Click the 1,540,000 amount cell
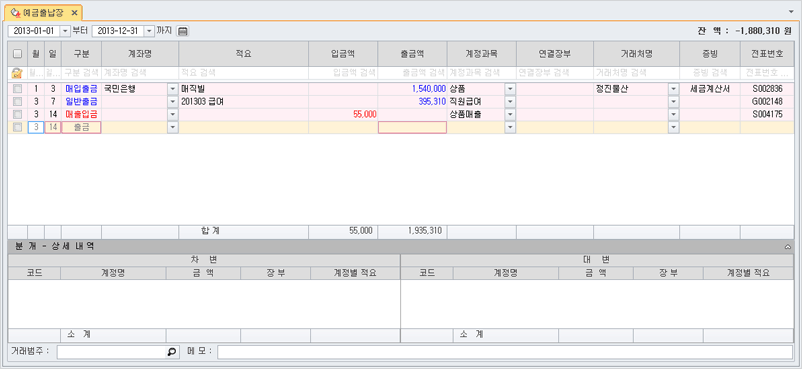The image size is (802, 369). pyautogui.click(x=412, y=89)
